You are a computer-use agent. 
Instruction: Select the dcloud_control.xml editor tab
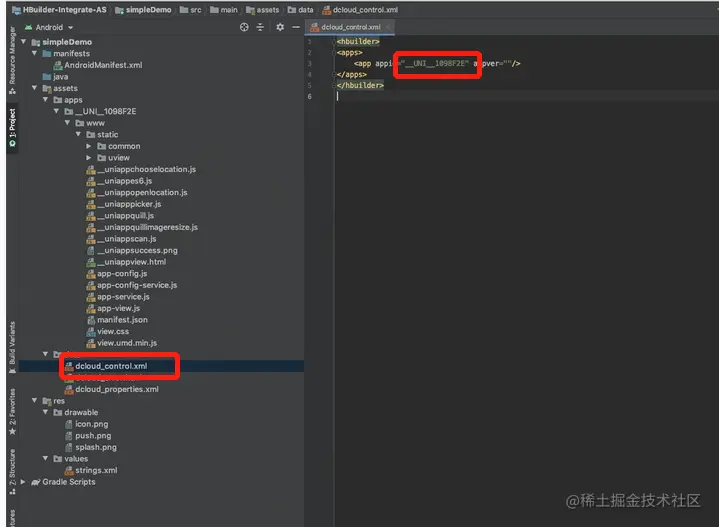351,27
